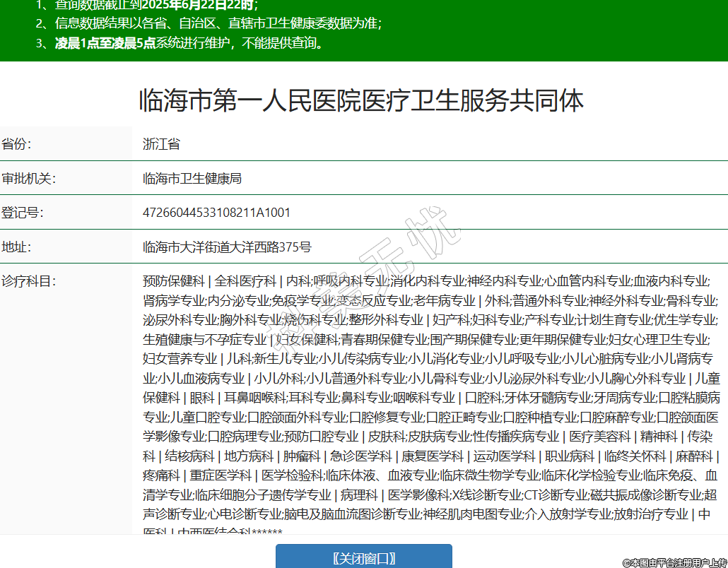The image size is (728, 568).
Task: Select the 临海市卫生健康局 text
Action: tap(192, 178)
